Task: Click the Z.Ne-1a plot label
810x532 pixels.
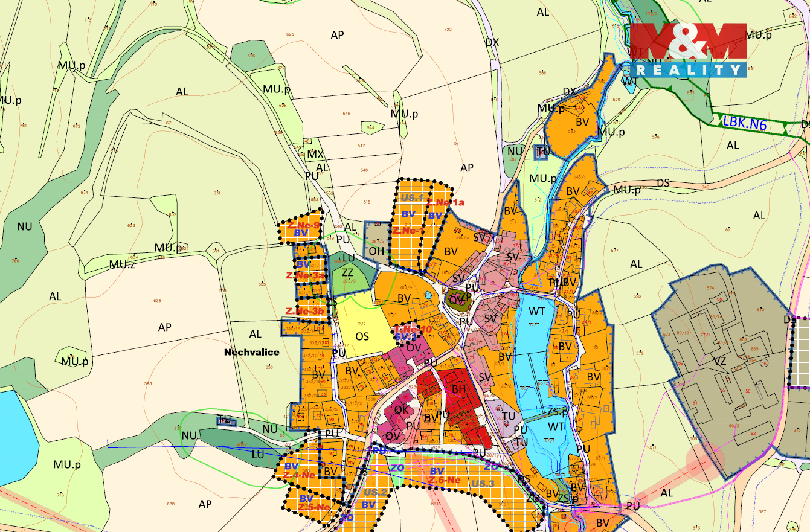Action: tap(445, 203)
